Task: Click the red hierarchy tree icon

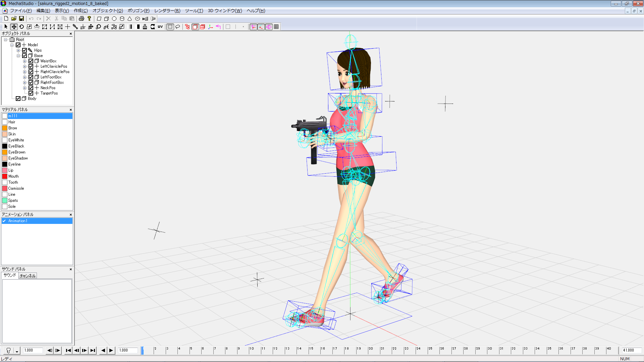Action: pyautogui.click(x=187, y=27)
